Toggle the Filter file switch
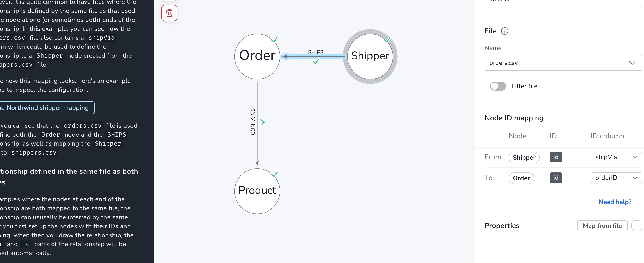644x263 pixels. click(x=498, y=86)
